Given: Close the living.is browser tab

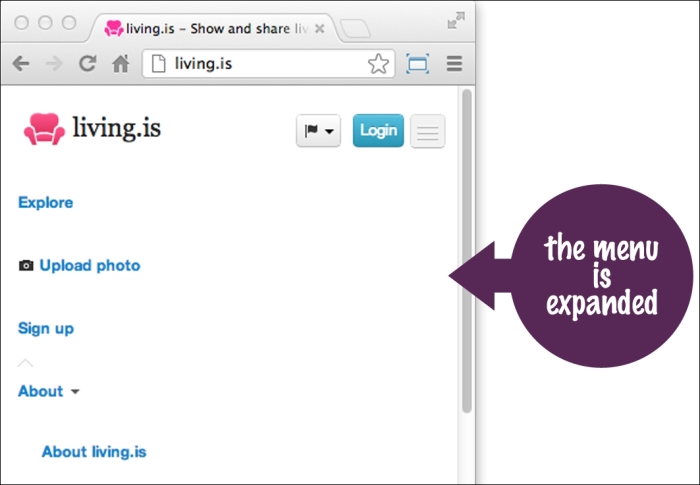Looking at the screenshot, I should 319,29.
